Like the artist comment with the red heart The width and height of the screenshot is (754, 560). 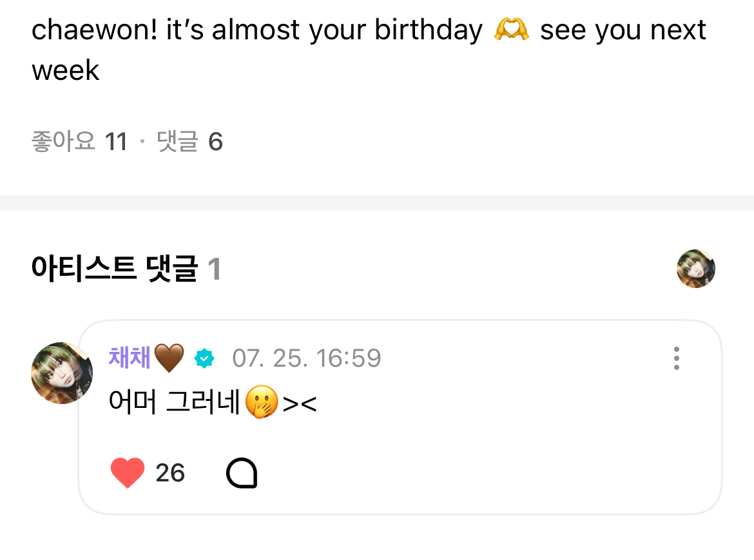128,473
